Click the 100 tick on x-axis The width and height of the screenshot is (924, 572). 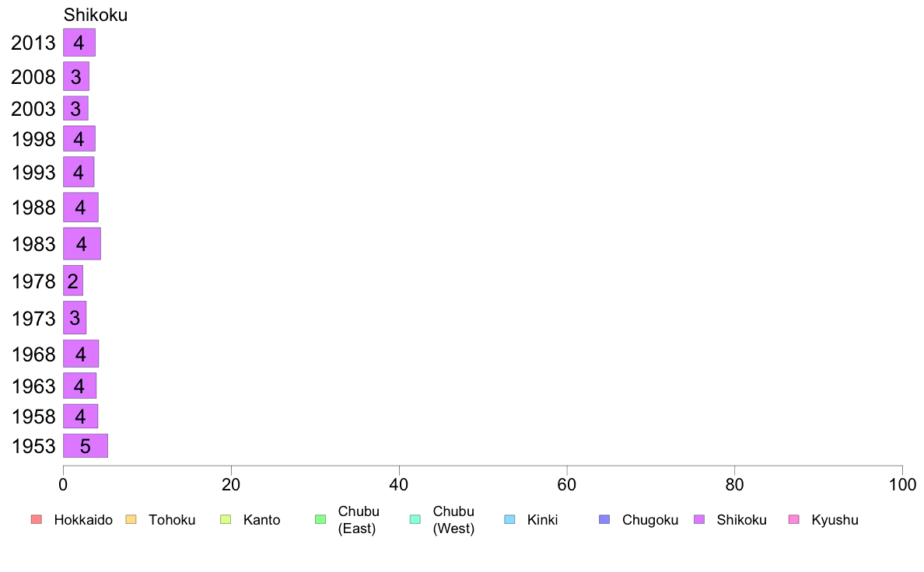coord(902,485)
